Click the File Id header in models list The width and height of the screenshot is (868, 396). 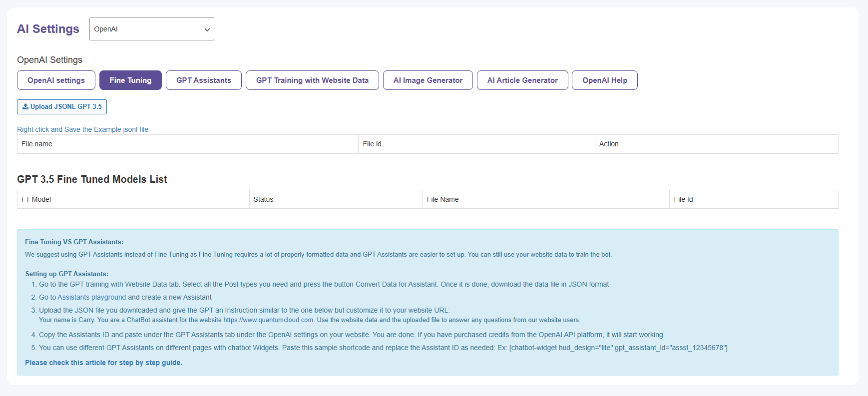click(754, 199)
